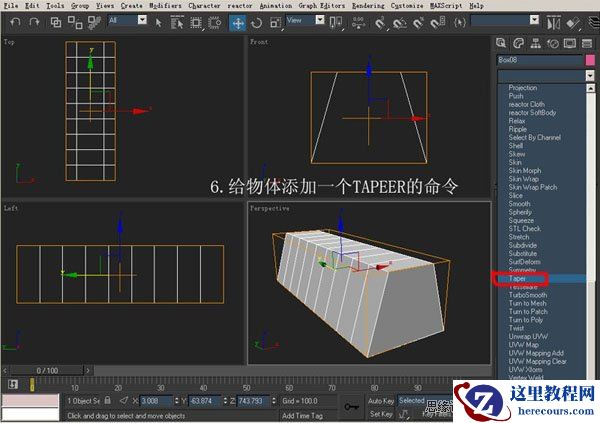
Task: Click the Unlink Selection tool icon
Action: (75, 23)
